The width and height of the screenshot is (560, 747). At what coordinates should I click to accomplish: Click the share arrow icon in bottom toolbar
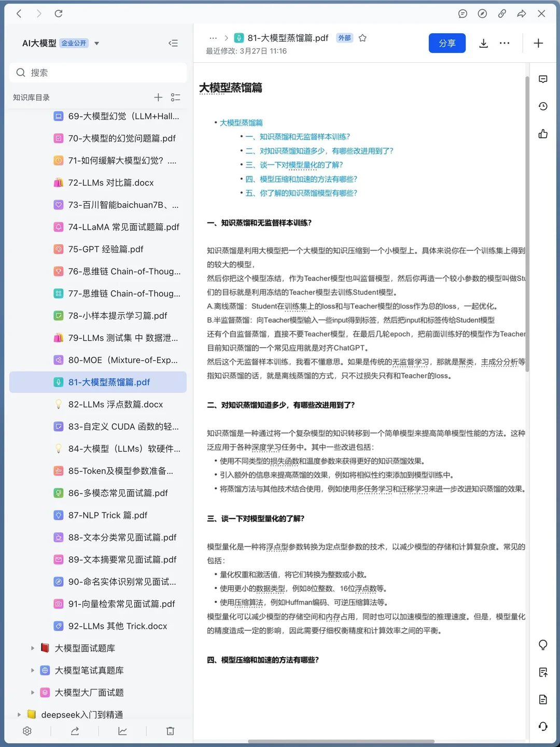pos(75,731)
